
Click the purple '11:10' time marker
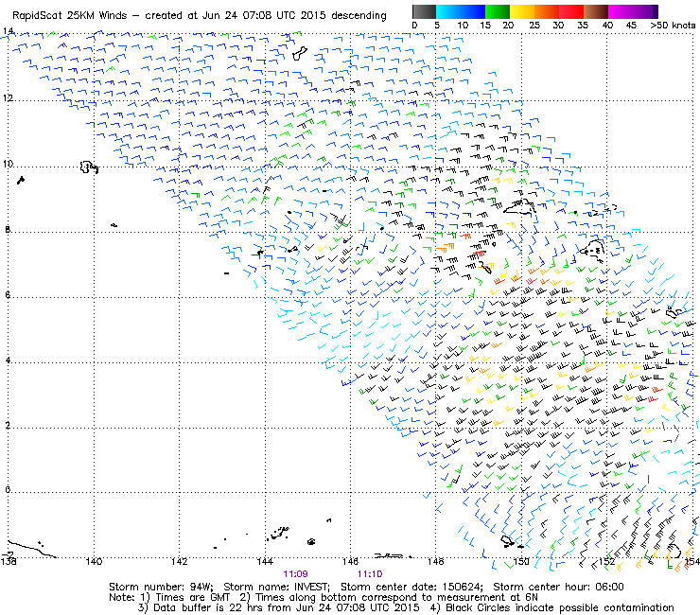point(370,574)
